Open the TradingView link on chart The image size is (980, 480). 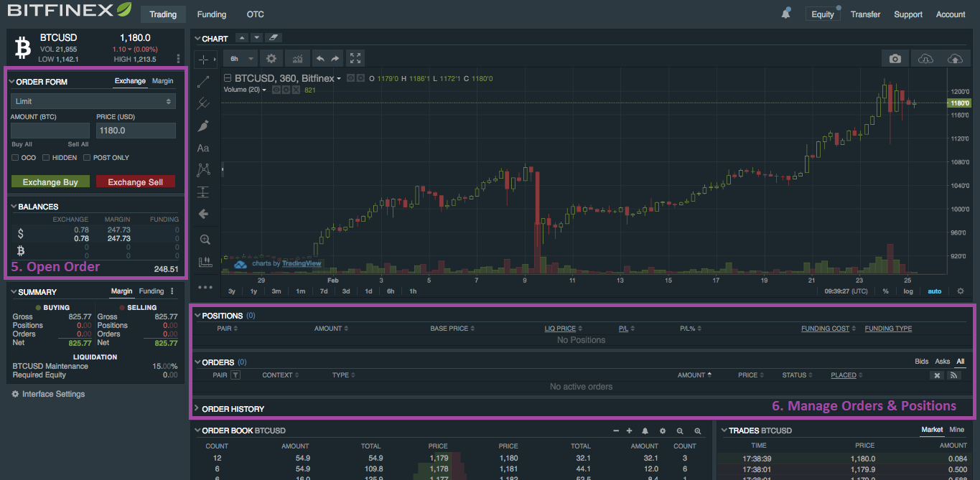pyautogui.click(x=302, y=263)
